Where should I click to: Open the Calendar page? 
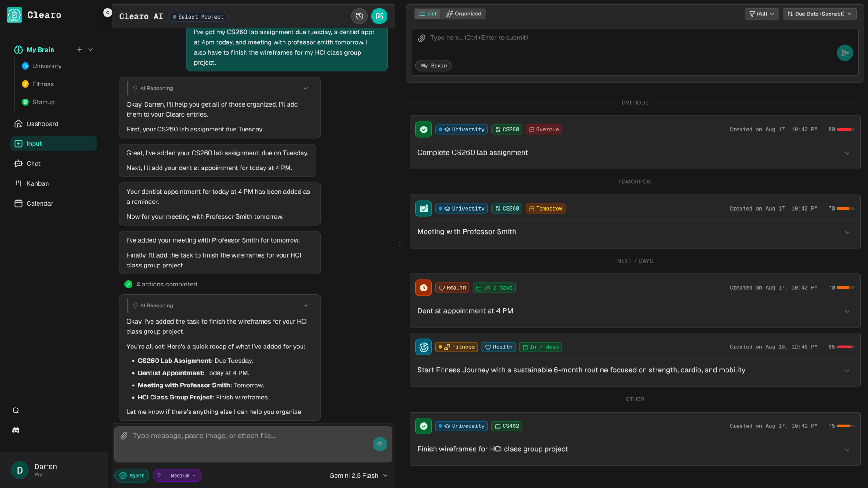coord(53,203)
